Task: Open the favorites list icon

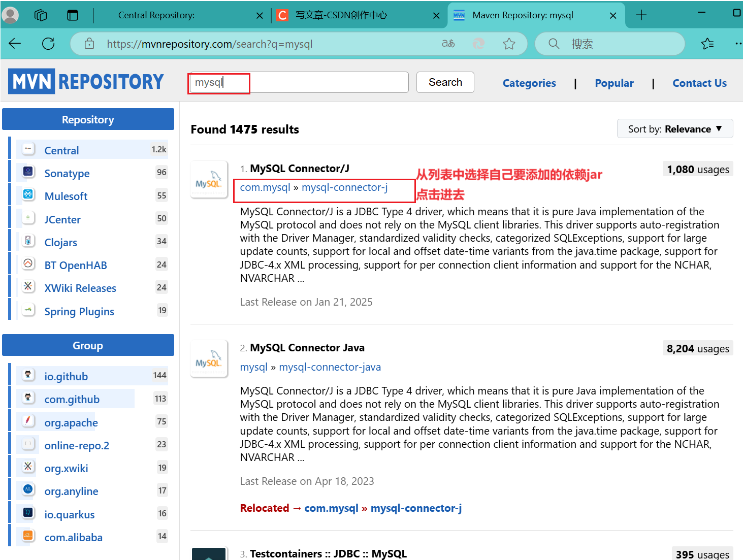Action: (x=707, y=44)
